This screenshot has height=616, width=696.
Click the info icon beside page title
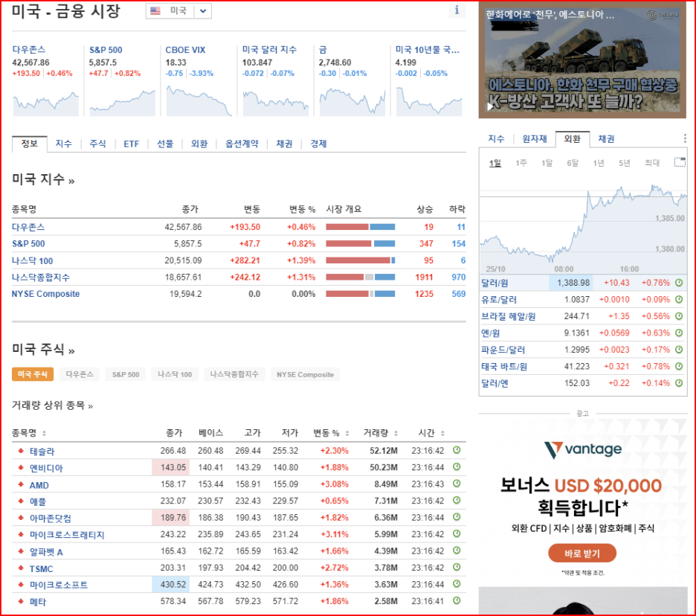[x=457, y=10]
